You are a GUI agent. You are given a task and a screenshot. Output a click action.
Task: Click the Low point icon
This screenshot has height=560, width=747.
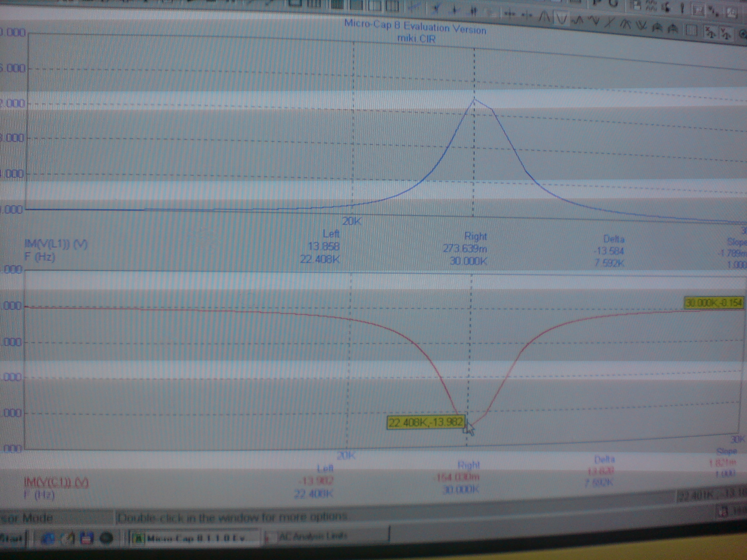pos(595,21)
